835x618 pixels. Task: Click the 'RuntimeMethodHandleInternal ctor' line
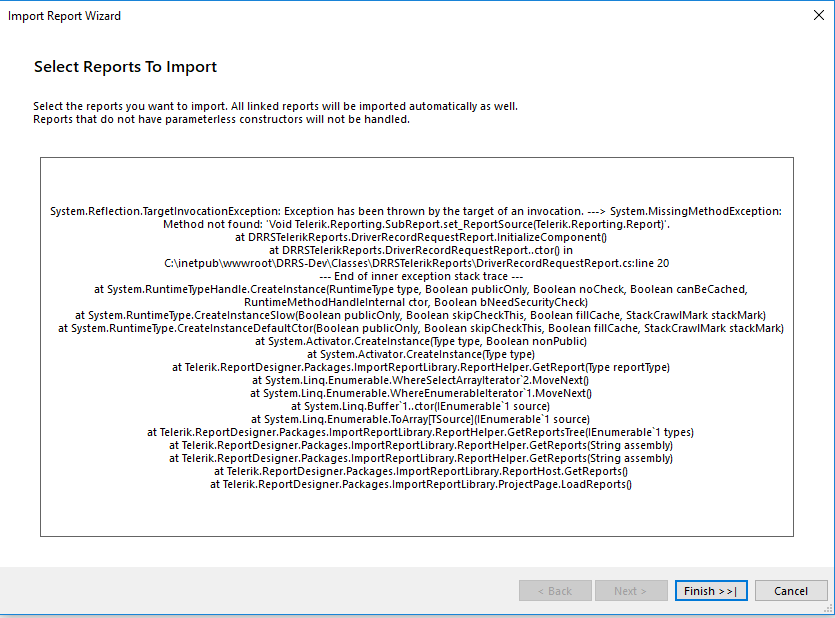tap(416, 302)
